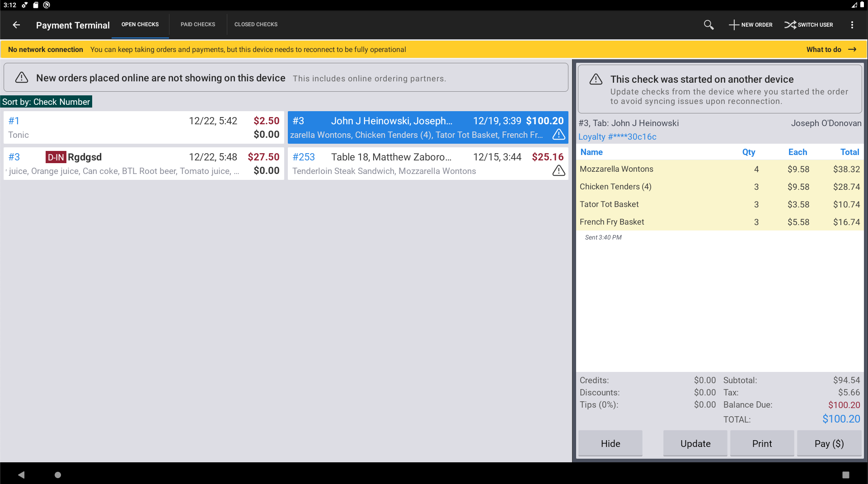
Task: Tap the back arrow in header
Action: pos(16,25)
